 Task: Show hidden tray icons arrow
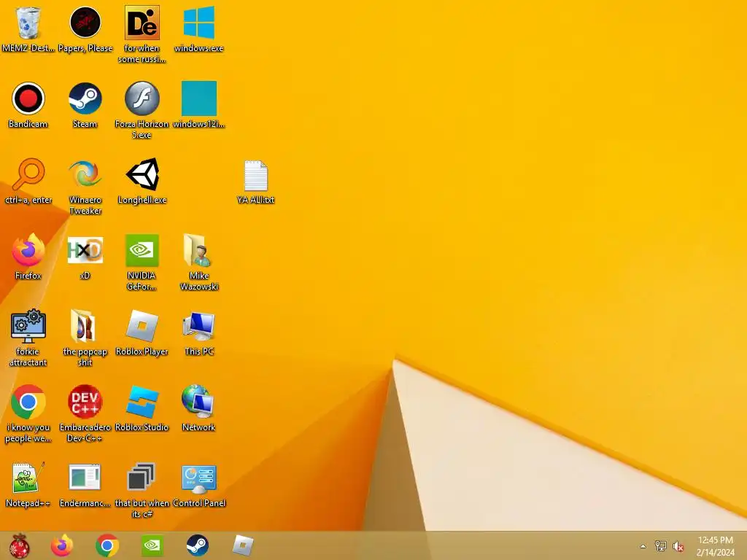(x=643, y=546)
